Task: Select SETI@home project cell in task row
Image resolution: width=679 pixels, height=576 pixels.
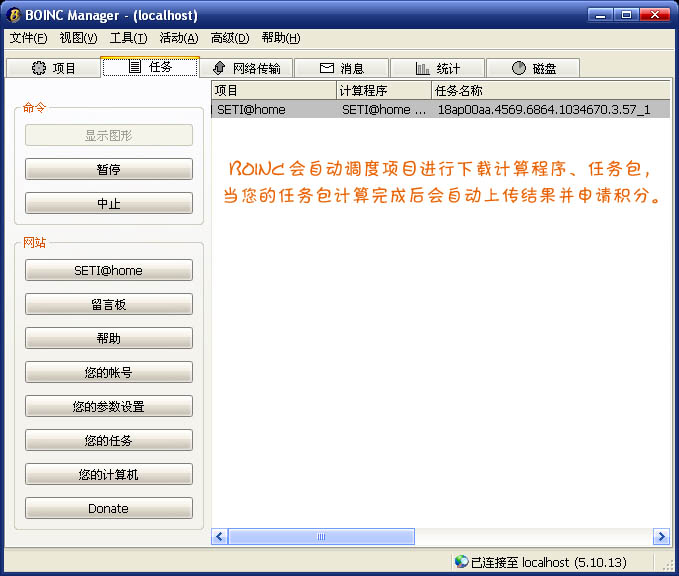Action: pos(252,110)
